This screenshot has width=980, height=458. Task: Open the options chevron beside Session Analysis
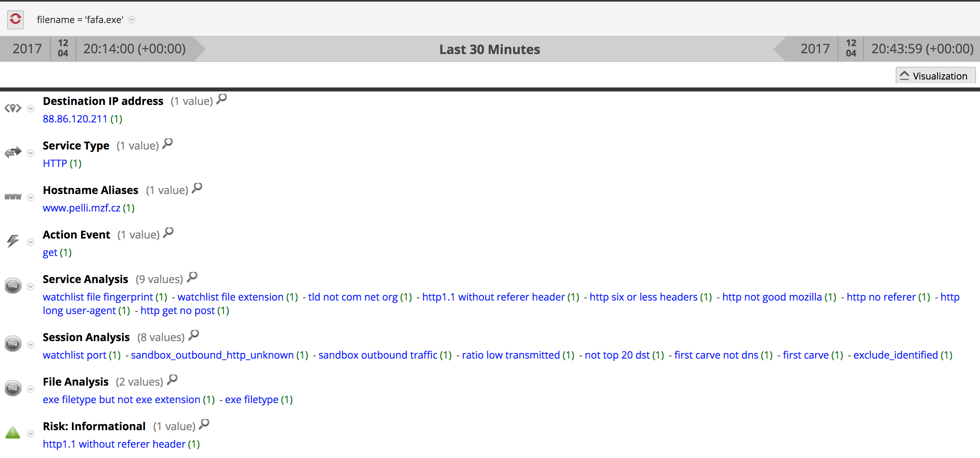30,344
